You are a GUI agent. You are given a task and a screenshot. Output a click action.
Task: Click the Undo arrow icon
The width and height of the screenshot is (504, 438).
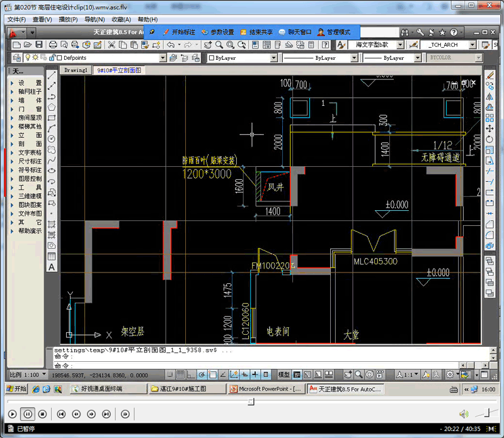[x=171, y=45]
